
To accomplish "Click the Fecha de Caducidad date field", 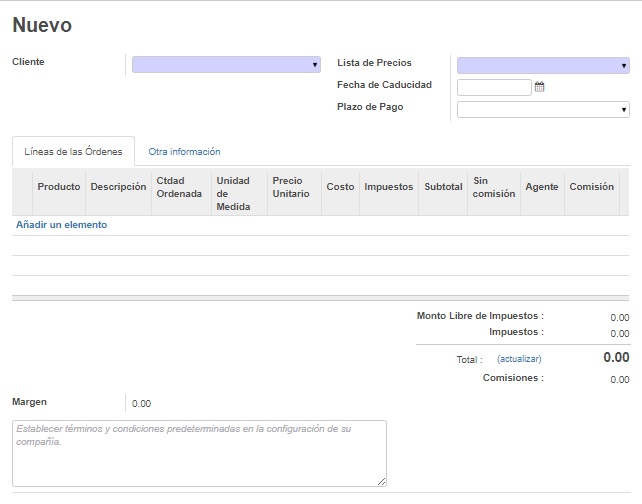I will click(494, 87).
